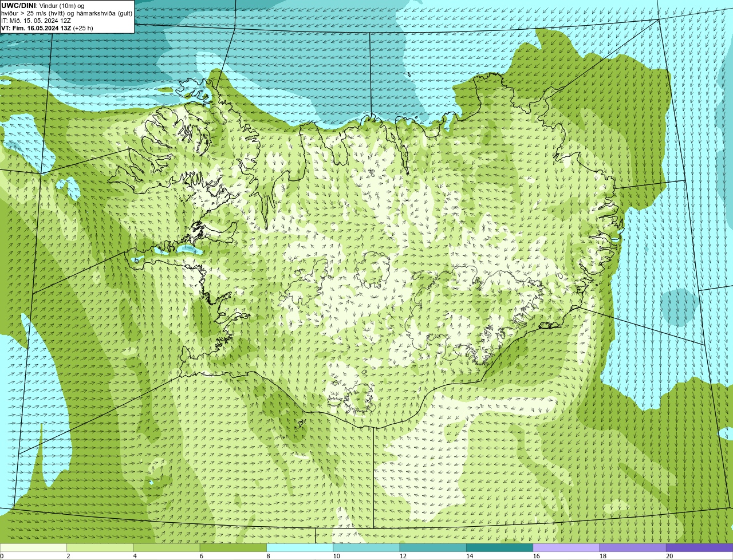Click the scale label '20'
Viewport: 733px width, 560px height.
(x=669, y=556)
